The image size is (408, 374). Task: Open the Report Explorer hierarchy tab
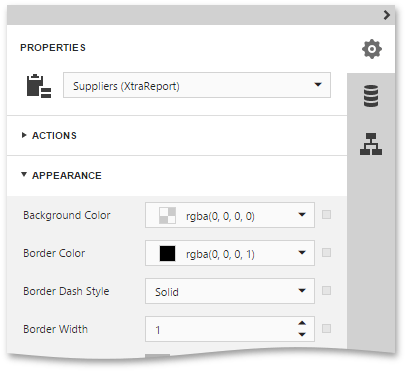(x=371, y=144)
